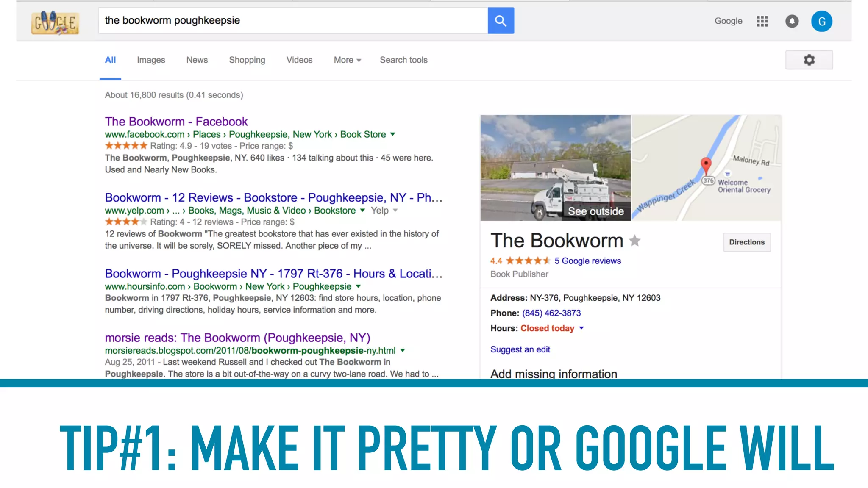Screen dimensions: 868x488
Task: Click the Welcome Oriental Grocery map label
Action: click(744, 186)
